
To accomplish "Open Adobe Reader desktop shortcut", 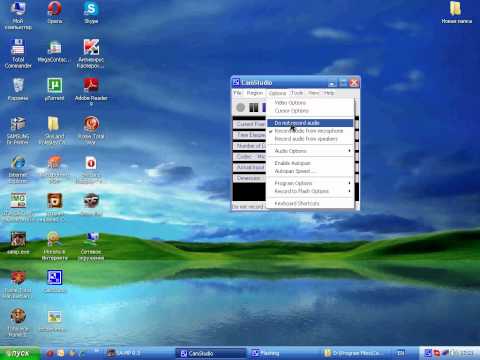I will coord(91,91).
